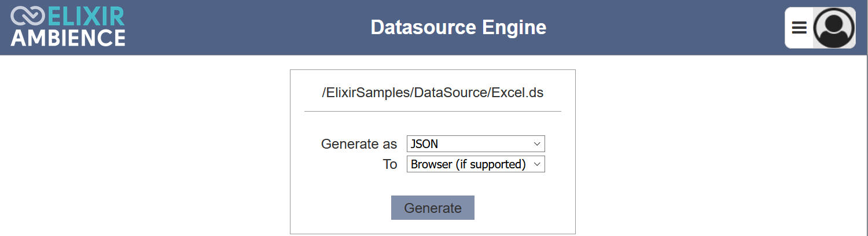Click the AMBIENCE word in the logo

(68, 38)
